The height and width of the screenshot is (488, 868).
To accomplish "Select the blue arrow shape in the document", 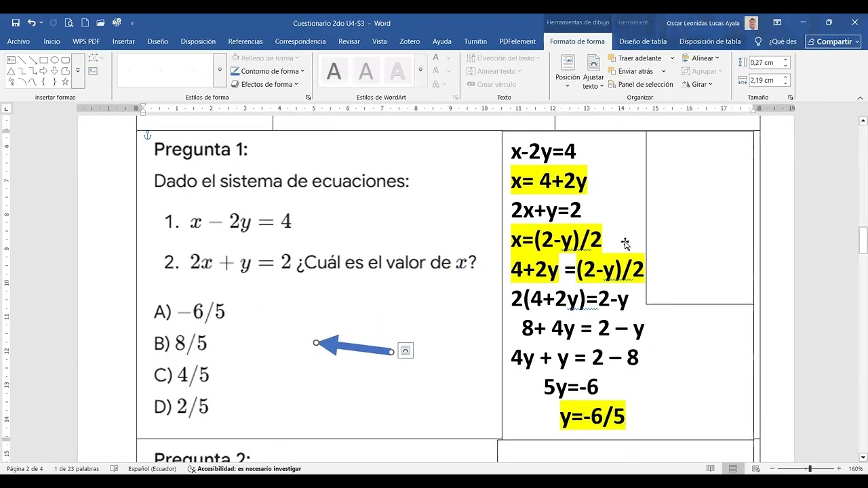I will click(x=355, y=346).
